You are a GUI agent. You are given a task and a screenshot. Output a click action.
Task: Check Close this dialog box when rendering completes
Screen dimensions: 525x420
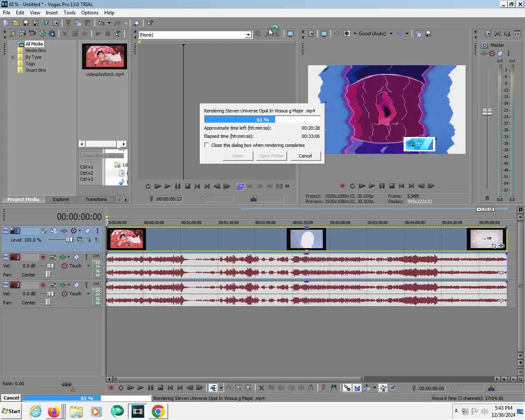(x=207, y=145)
